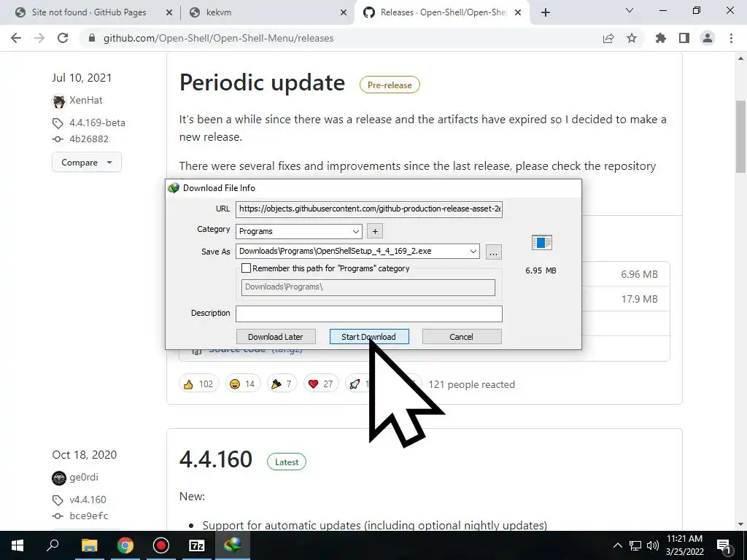React with the rocket emoji
The image size is (747, 560).
point(355,384)
